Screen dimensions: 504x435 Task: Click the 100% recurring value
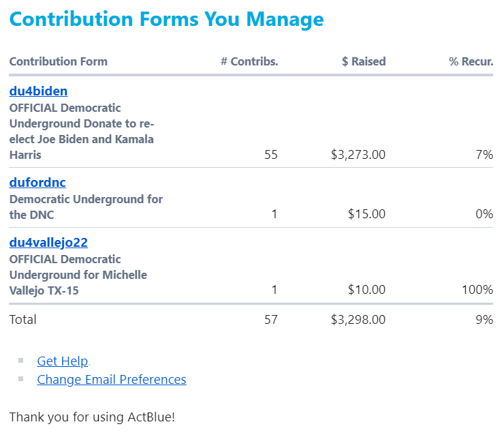point(477,290)
